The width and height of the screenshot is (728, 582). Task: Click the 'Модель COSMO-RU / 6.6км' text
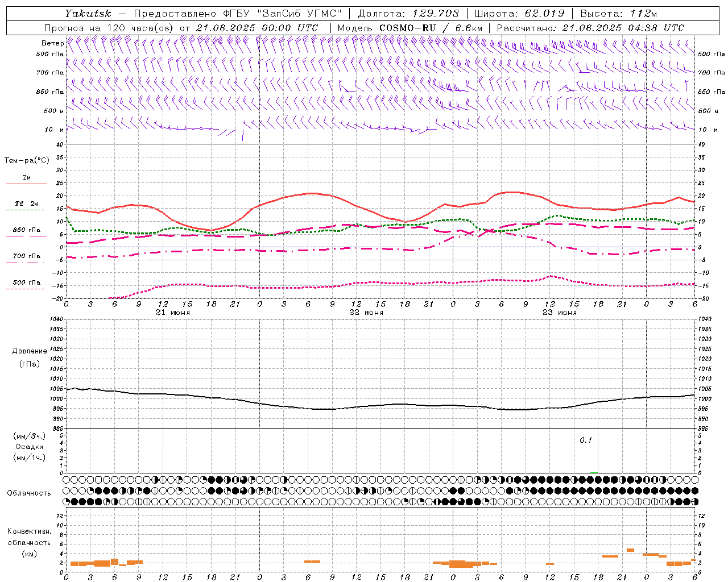click(410, 28)
